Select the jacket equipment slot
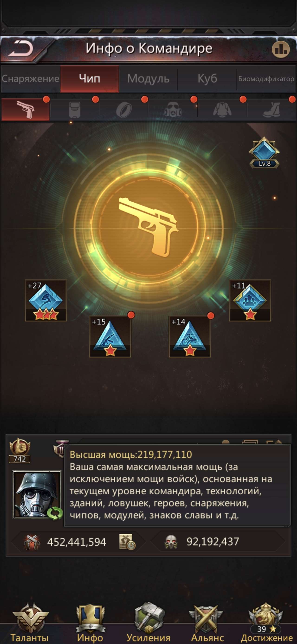 tap(222, 109)
